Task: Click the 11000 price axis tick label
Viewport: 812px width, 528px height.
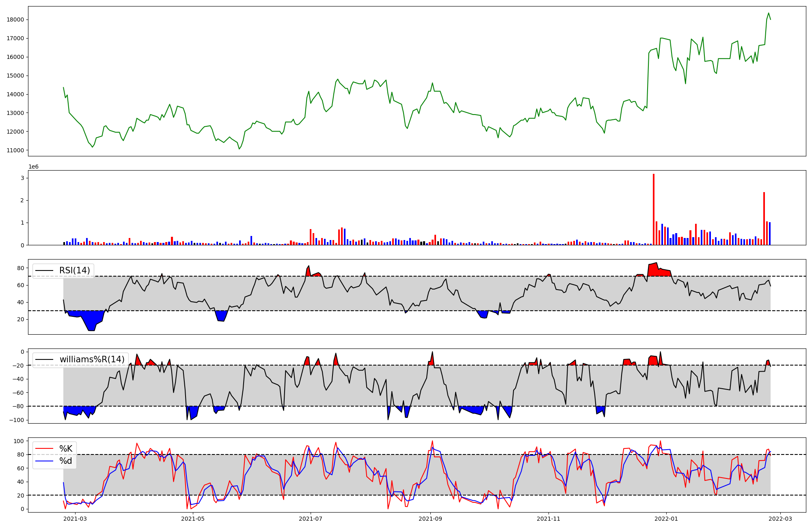Action: 15,150
